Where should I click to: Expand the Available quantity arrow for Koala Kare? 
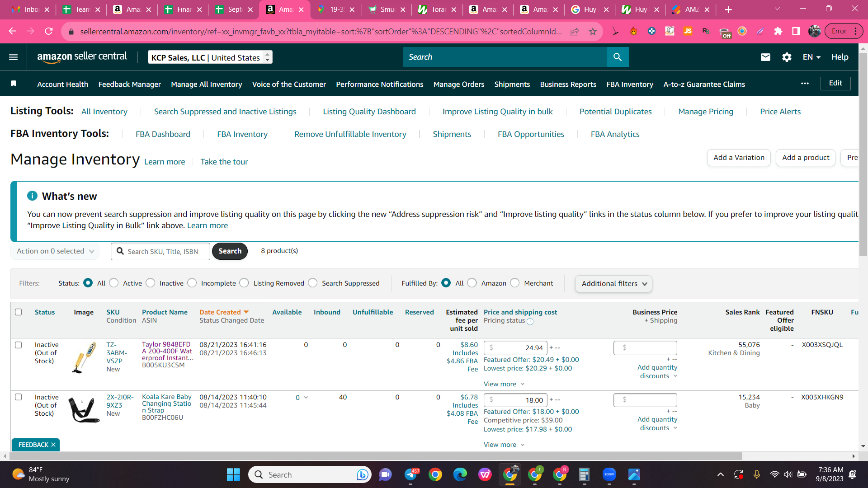(306, 398)
